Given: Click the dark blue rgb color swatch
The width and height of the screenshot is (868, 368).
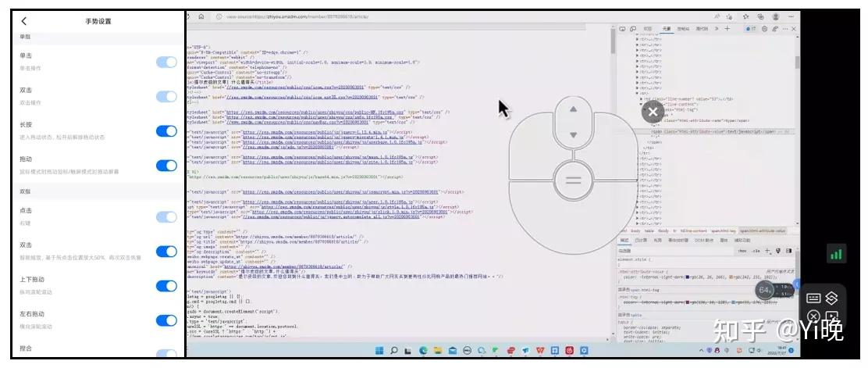Looking at the screenshot, I should click(688, 276).
